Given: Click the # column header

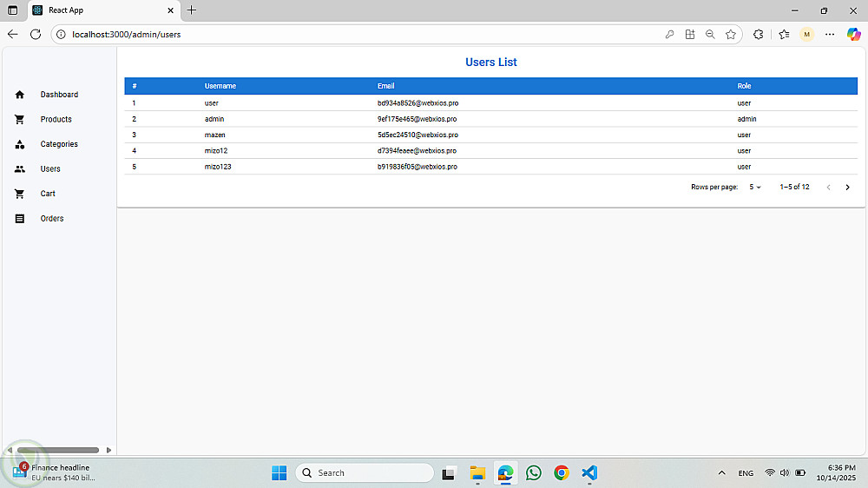Looking at the screenshot, I should [135, 86].
